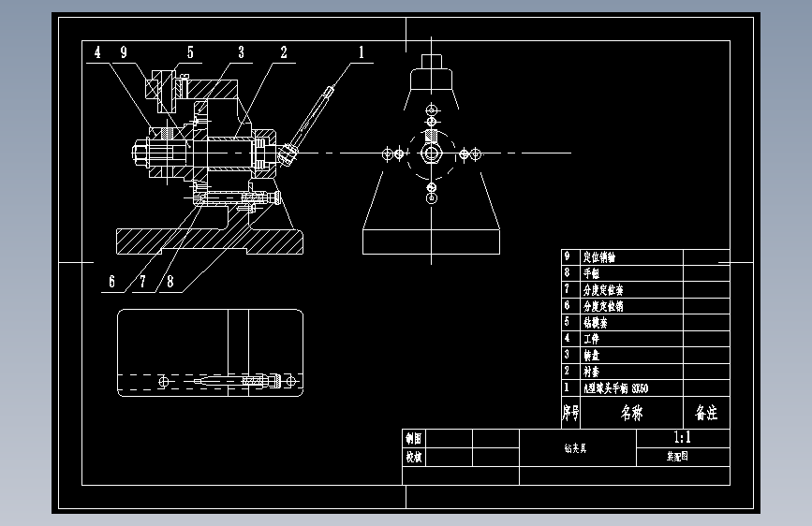Image resolution: width=812 pixels, height=526 pixels.
Task: Select the entry 'A型球头手柄 8X50'
Action: 615,388
